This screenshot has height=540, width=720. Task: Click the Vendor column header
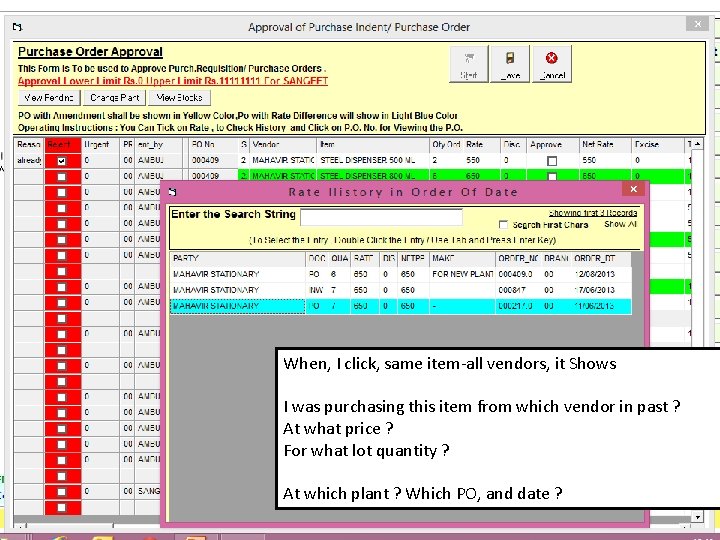(283, 145)
